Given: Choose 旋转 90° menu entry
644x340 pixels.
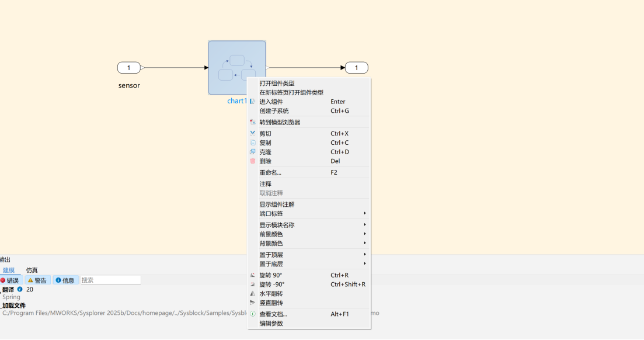Looking at the screenshot, I should [309, 275].
